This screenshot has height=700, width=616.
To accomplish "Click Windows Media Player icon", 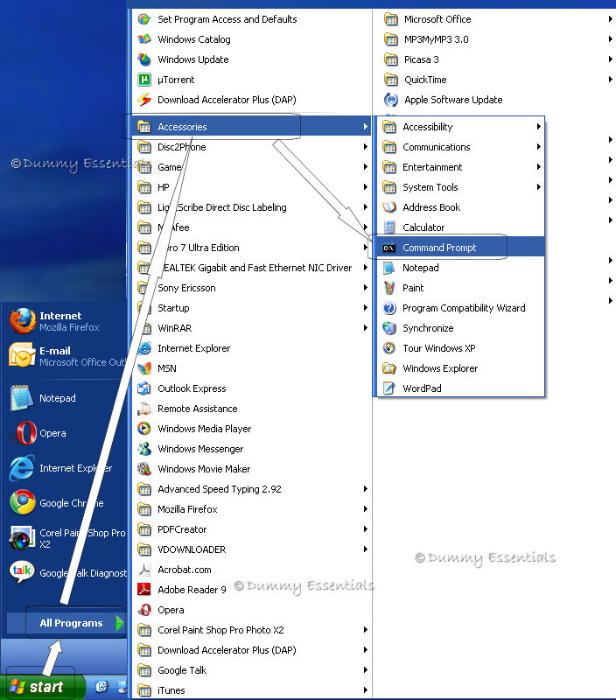I will point(144,429).
